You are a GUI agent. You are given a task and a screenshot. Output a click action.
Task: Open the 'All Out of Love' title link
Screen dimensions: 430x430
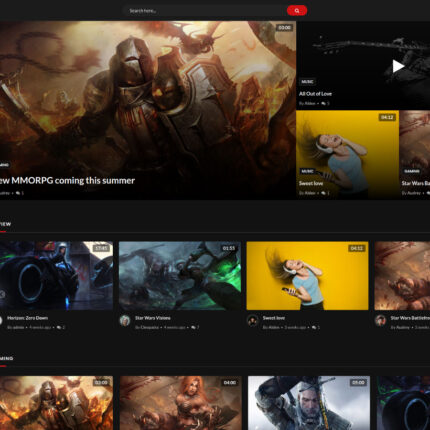pyautogui.click(x=315, y=94)
